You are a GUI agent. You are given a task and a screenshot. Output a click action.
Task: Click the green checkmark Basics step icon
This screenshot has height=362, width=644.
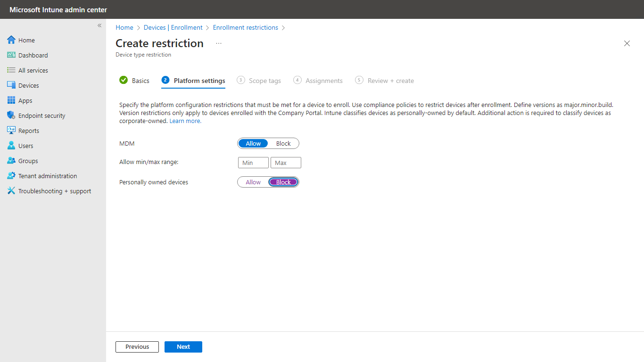click(124, 80)
